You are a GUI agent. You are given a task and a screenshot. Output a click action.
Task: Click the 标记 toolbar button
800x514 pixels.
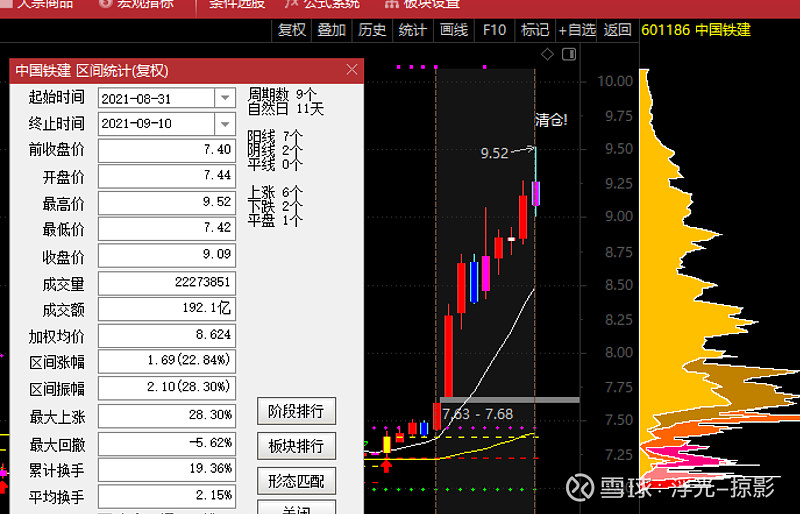click(535, 30)
